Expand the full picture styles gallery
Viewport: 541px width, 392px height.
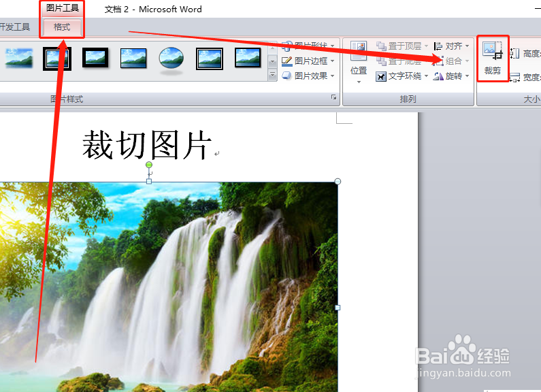[x=273, y=75]
